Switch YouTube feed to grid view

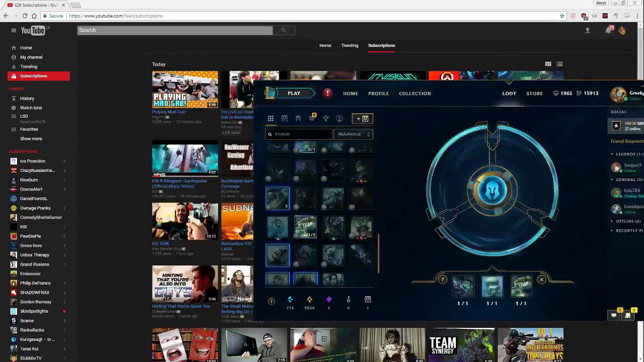pos(548,64)
